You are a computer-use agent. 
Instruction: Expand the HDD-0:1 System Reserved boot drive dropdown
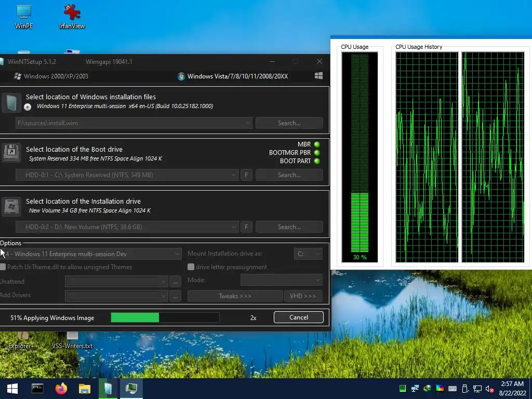233,175
